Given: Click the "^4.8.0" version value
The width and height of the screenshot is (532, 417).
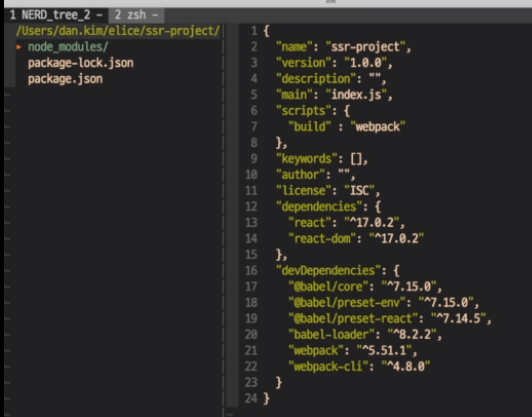Looking at the screenshot, I should [x=405, y=366].
